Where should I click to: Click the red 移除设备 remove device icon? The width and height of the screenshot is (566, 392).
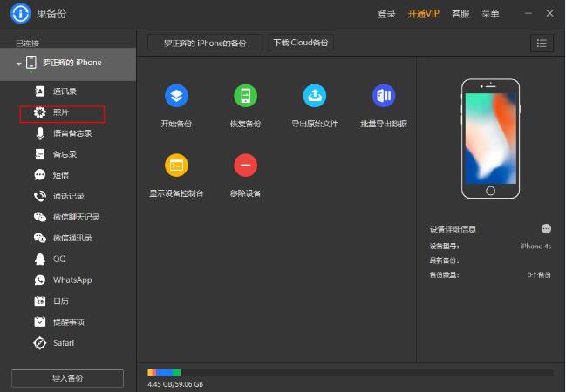tap(245, 165)
